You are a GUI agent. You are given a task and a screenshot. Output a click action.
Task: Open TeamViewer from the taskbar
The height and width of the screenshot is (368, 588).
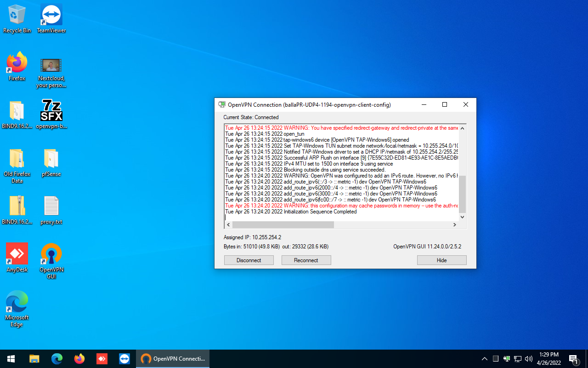pyautogui.click(x=124, y=359)
